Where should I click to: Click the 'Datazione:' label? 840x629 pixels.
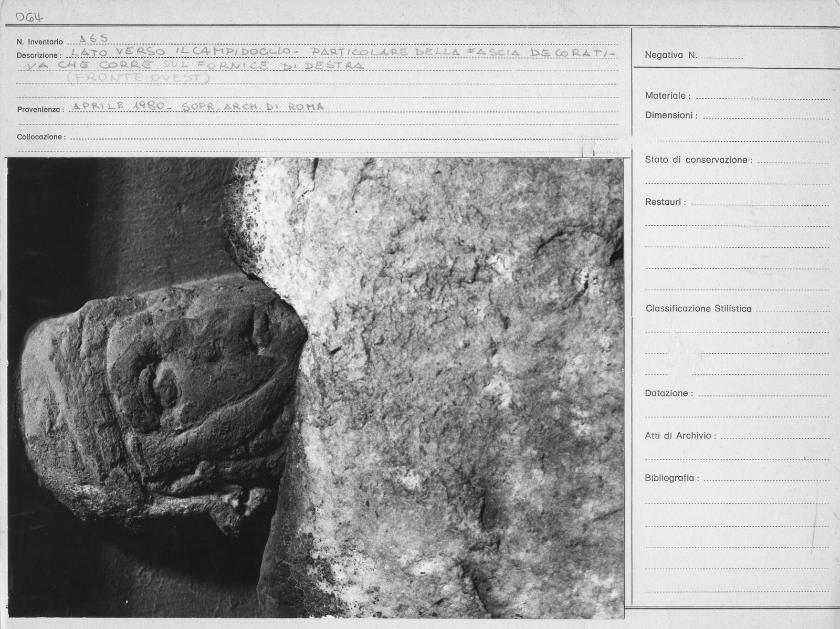pos(669,393)
